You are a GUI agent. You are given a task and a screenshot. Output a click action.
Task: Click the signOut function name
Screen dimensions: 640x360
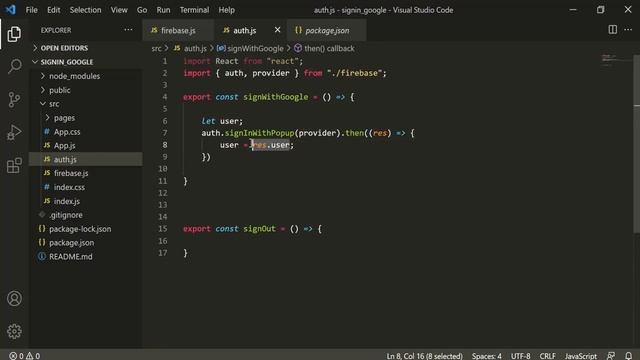click(x=260, y=229)
